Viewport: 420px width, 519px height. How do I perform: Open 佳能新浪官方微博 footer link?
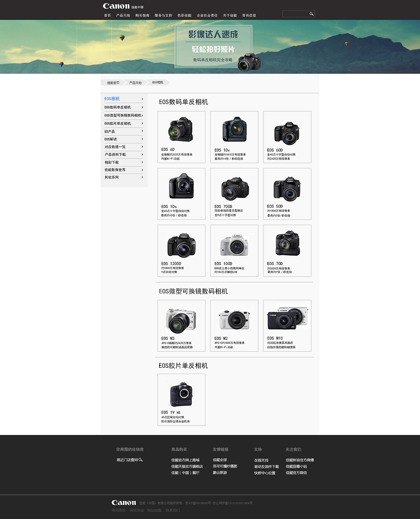coord(300,460)
